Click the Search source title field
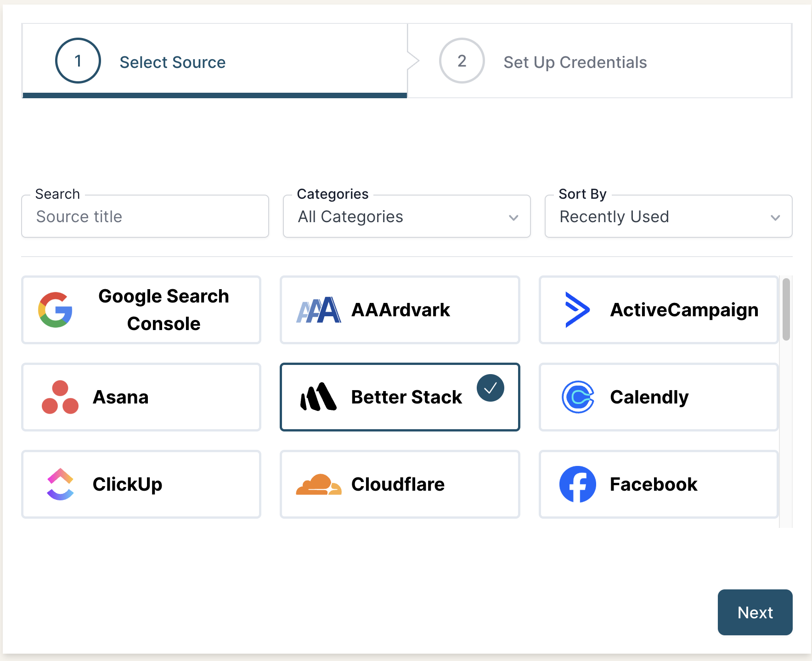Image resolution: width=812 pixels, height=661 pixels. tap(145, 216)
